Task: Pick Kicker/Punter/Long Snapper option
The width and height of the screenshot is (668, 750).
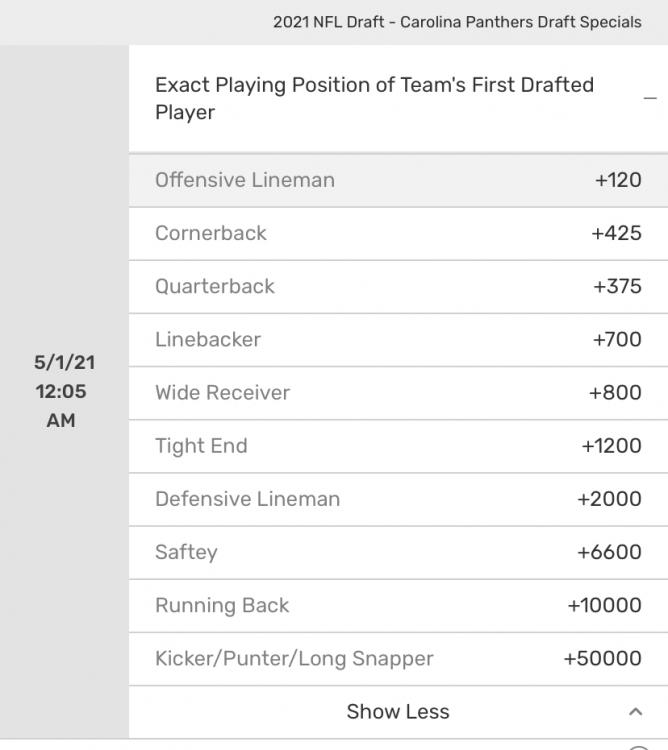Action: click(398, 658)
